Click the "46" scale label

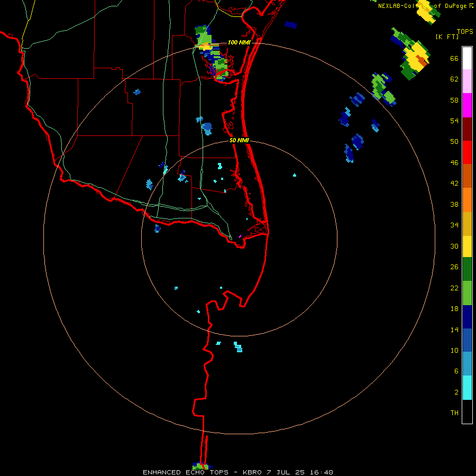[454, 163]
